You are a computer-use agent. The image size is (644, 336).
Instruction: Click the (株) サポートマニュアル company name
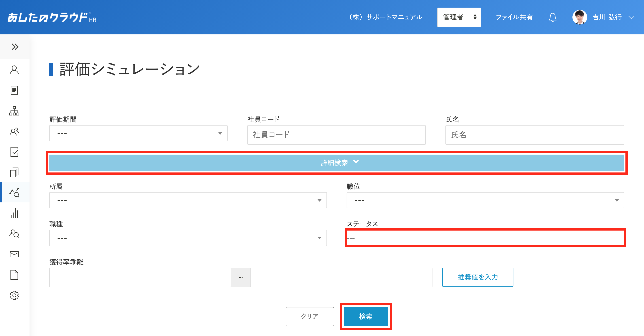click(x=386, y=17)
